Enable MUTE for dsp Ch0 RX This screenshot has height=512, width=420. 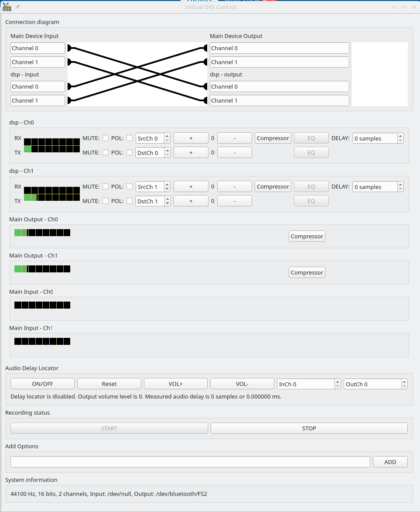tap(105, 138)
